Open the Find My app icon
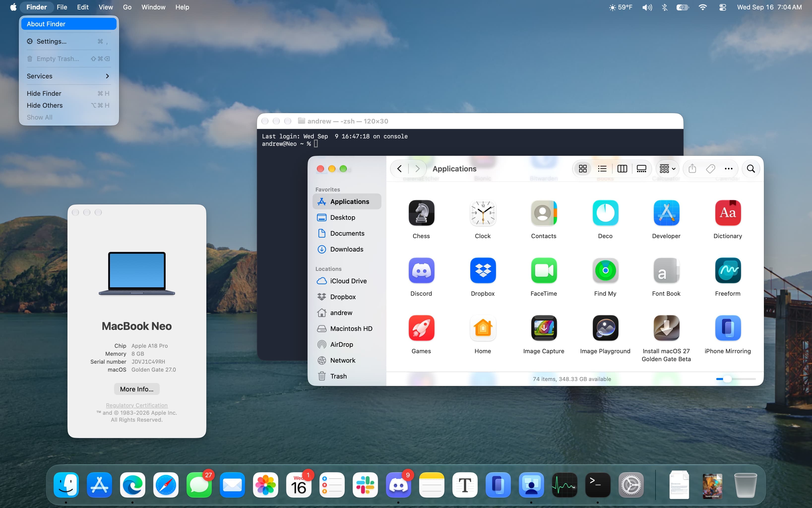 click(605, 270)
